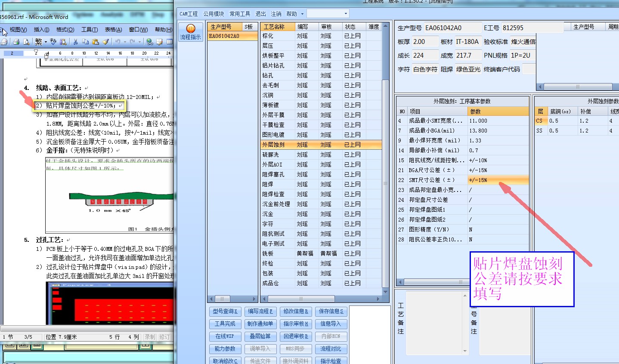Click the Cut scissors icon in Word
This screenshot has width=619, height=364.
pyautogui.click(x=75, y=42)
